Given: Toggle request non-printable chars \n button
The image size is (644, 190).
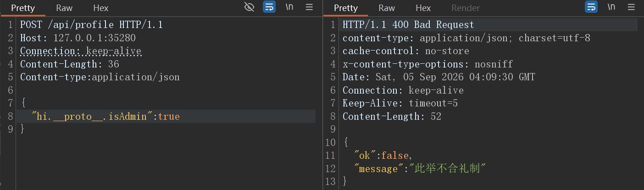Looking at the screenshot, I should coord(289,7).
